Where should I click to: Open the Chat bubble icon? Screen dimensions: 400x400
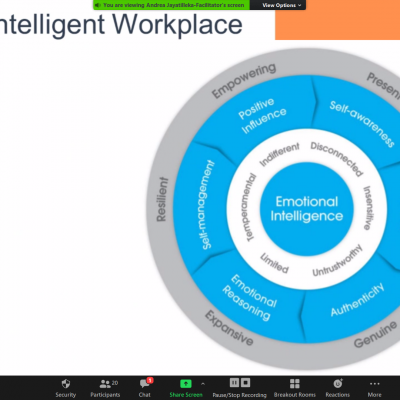coord(144,384)
